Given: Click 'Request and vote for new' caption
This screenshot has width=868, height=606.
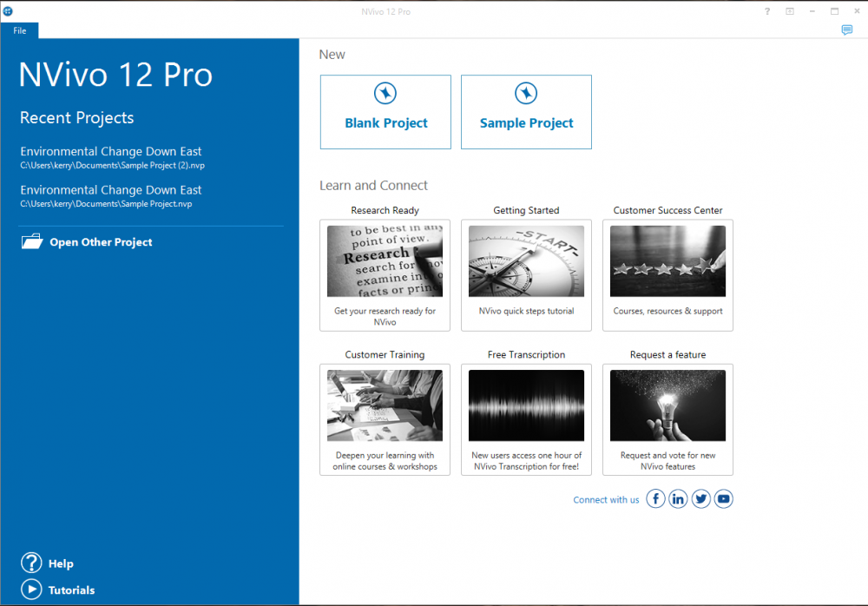Looking at the screenshot, I should coord(667,461).
